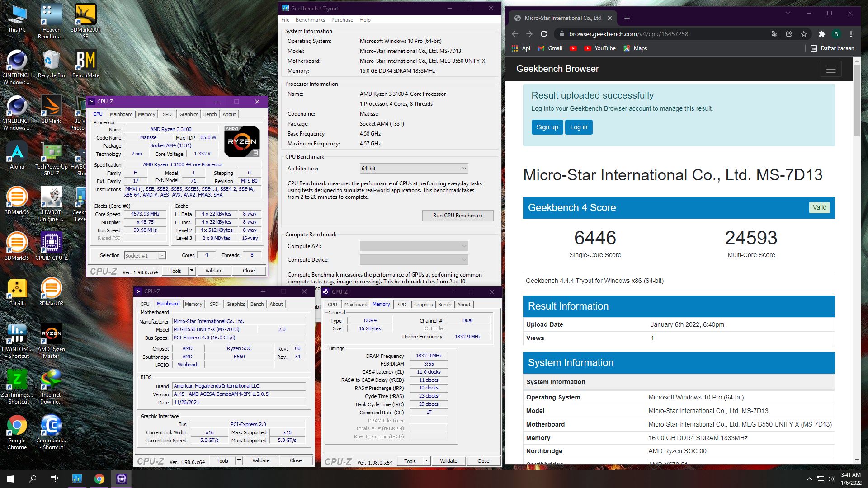The image size is (868, 488).
Task: Open the Purchase menu in Geekbench
Action: [342, 20]
